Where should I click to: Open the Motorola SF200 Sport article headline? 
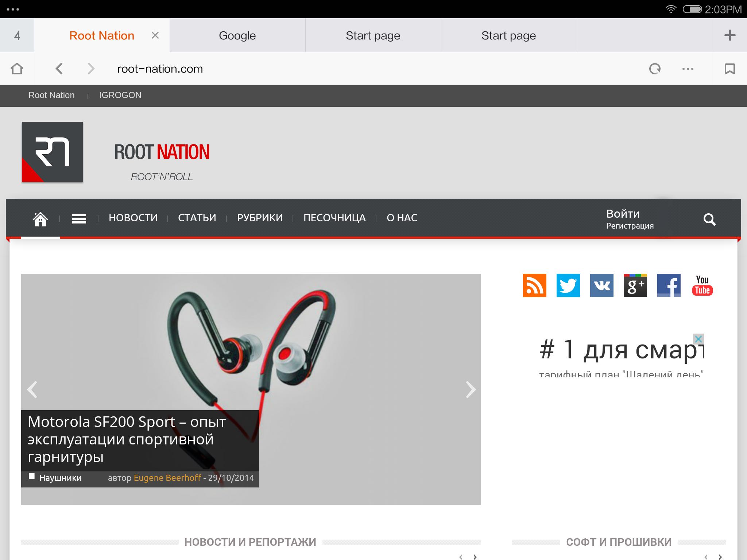[x=127, y=439]
